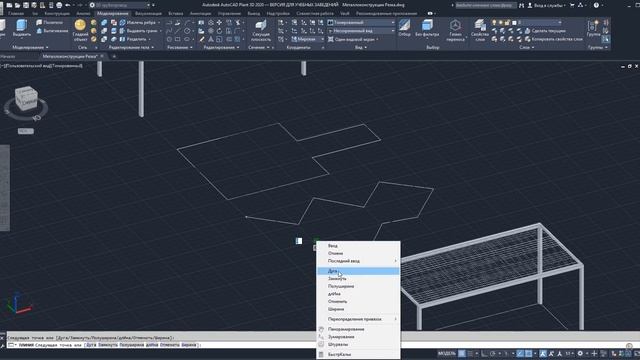Click the 'Вытягивание' button
This screenshot has width=640, height=360.
pyautogui.click(x=52, y=31)
